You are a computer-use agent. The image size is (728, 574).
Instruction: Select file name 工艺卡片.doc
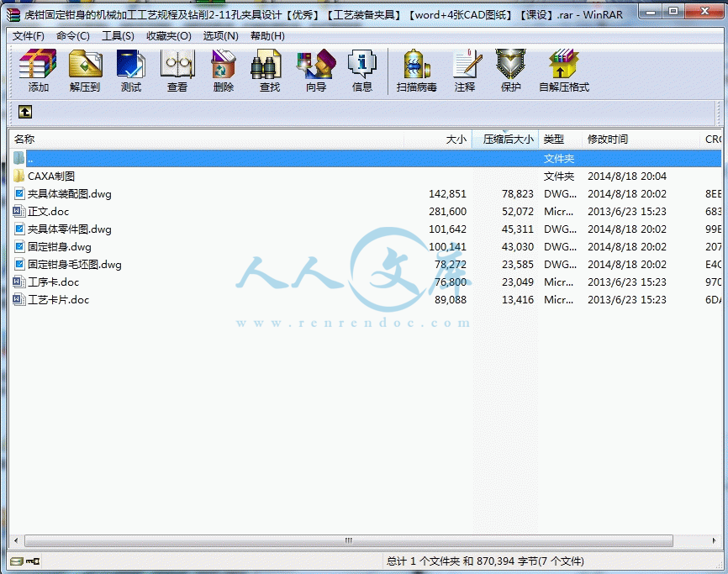tap(59, 299)
